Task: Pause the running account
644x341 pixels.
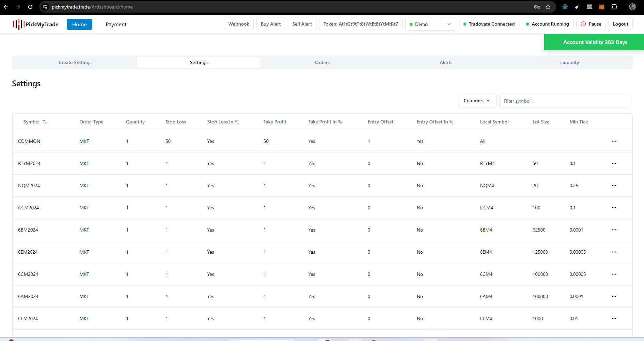Action: click(x=591, y=24)
